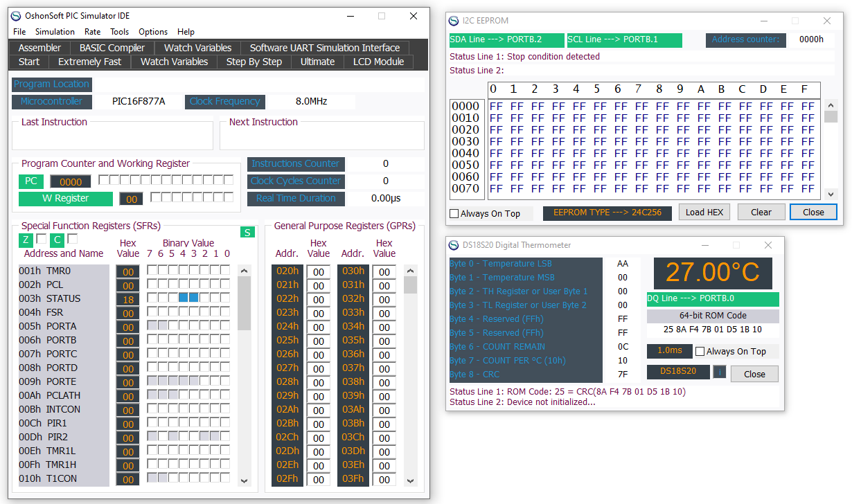The height and width of the screenshot is (504, 852).
Task: Click the DS18S20 Digital Thermometer title icon
Action: pyautogui.click(x=454, y=245)
